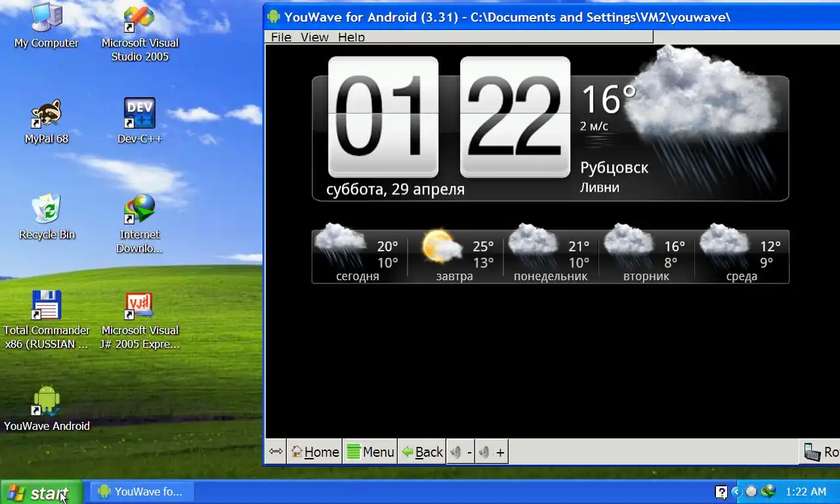This screenshot has height=504, width=840.
Task: Click the taskbar clock 1:22 AM
Action: (806, 492)
